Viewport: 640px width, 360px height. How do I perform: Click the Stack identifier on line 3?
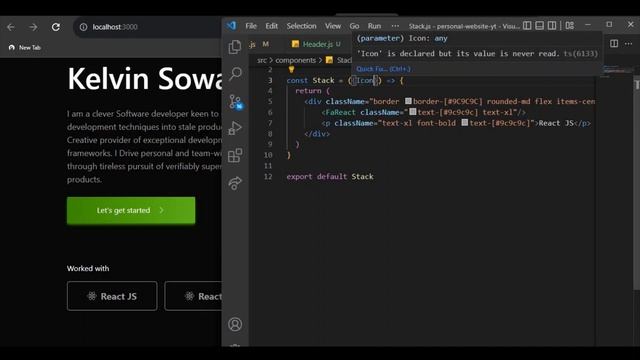[323, 80]
